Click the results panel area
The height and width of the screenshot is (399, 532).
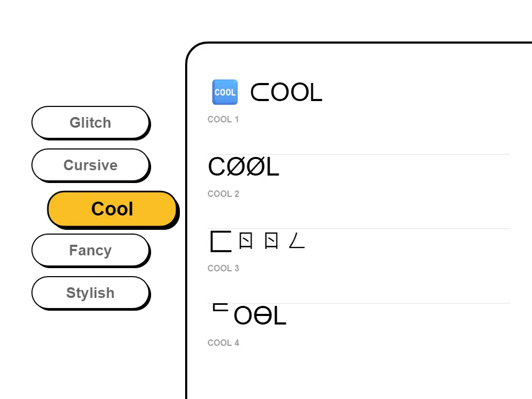coord(372,213)
